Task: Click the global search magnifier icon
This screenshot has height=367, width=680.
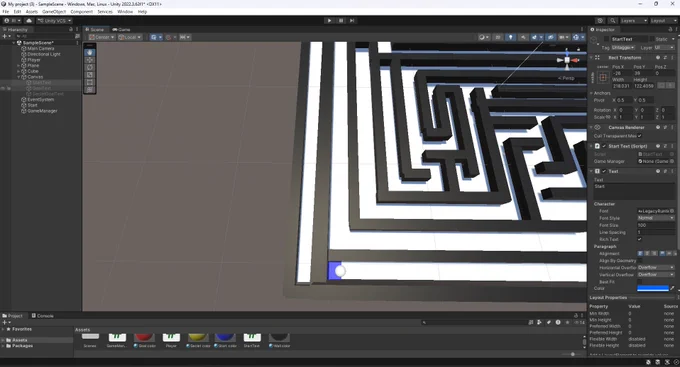Action: pos(612,20)
